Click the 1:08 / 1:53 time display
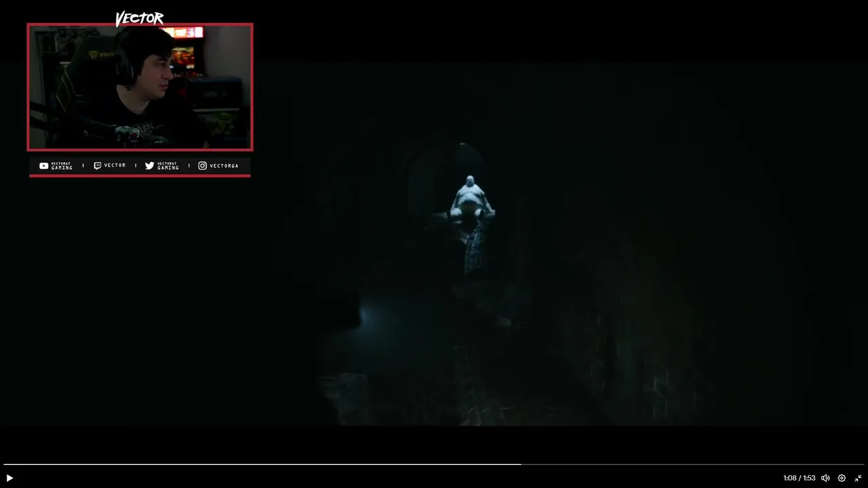The height and width of the screenshot is (488, 868). click(799, 478)
